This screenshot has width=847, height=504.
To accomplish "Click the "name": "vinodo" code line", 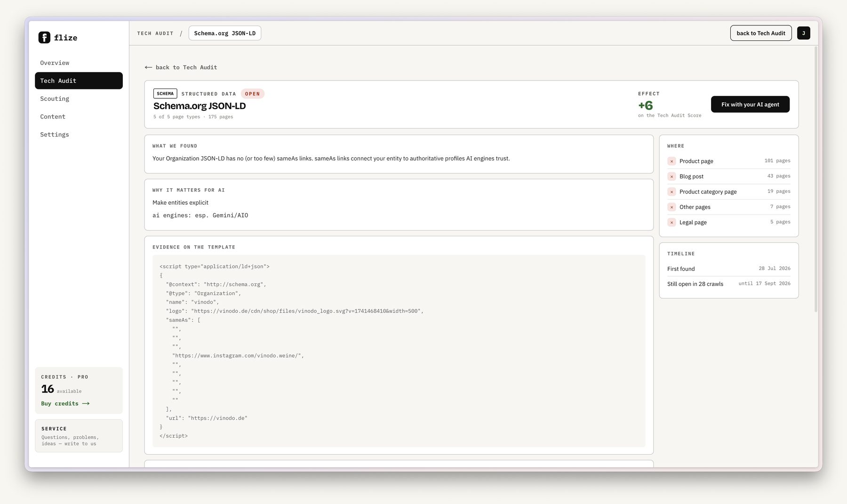I will pos(192,303).
